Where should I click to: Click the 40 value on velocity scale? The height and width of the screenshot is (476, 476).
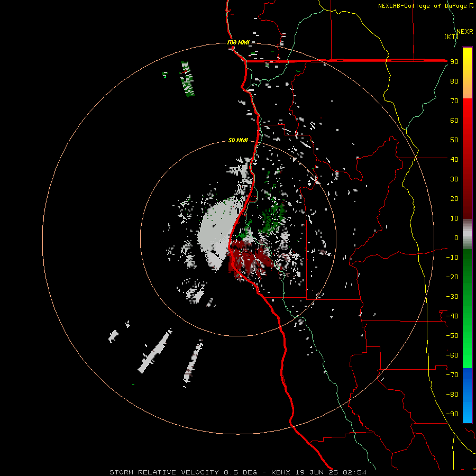(454, 159)
